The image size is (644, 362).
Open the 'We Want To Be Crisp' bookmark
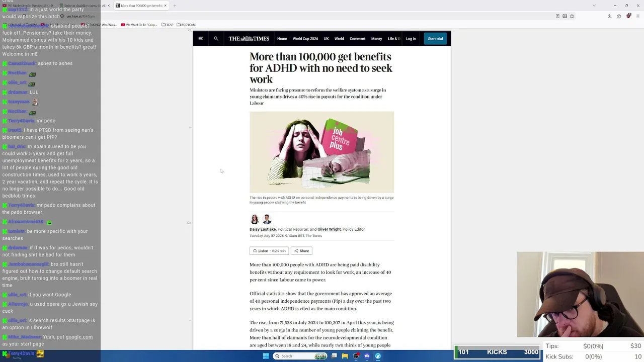[139, 25]
